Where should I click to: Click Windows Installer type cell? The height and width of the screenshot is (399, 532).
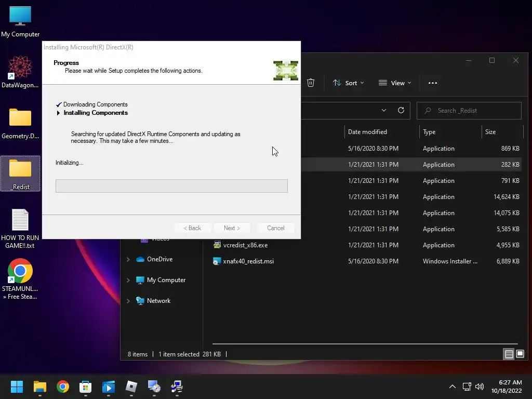coord(450,261)
